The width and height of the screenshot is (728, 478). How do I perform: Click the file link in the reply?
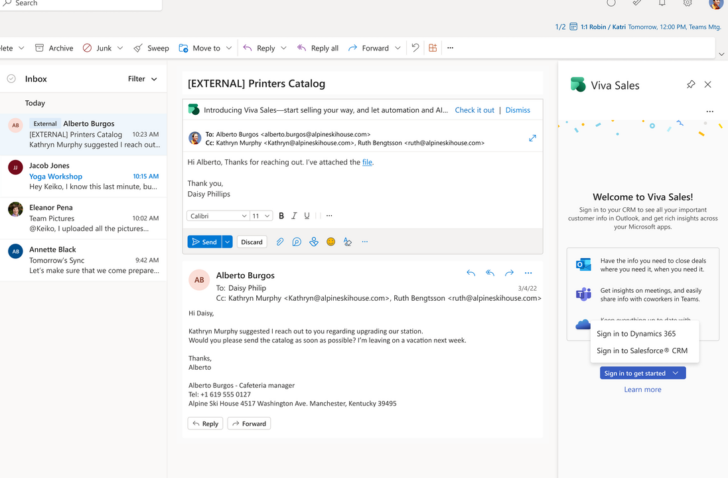pyautogui.click(x=367, y=162)
